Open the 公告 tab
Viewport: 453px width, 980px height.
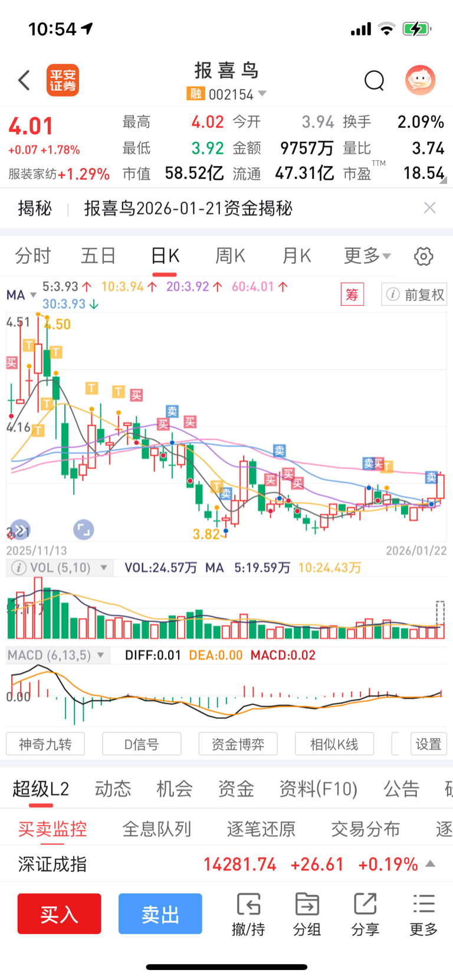click(401, 788)
